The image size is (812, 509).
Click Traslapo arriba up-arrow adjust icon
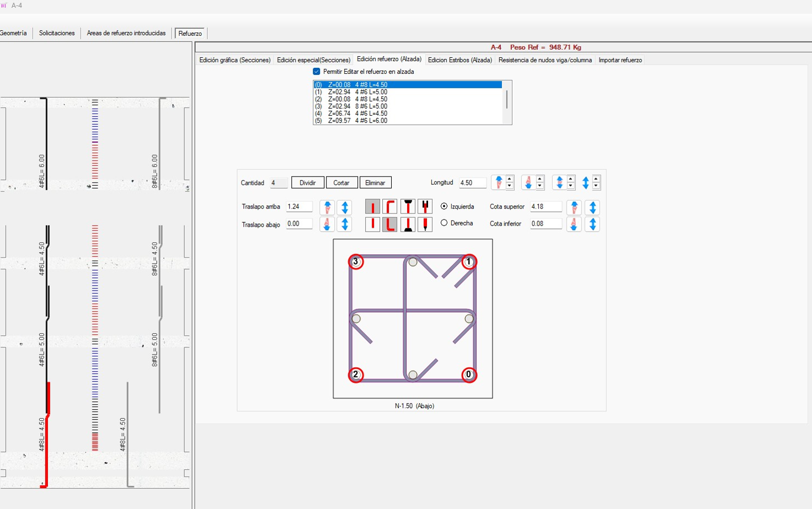(327, 207)
